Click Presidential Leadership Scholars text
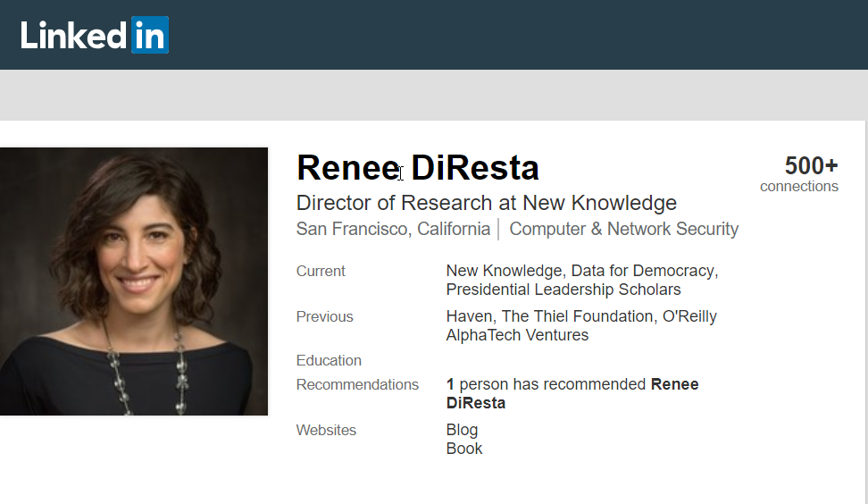The height and width of the screenshot is (504, 868). (x=563, y=290)
